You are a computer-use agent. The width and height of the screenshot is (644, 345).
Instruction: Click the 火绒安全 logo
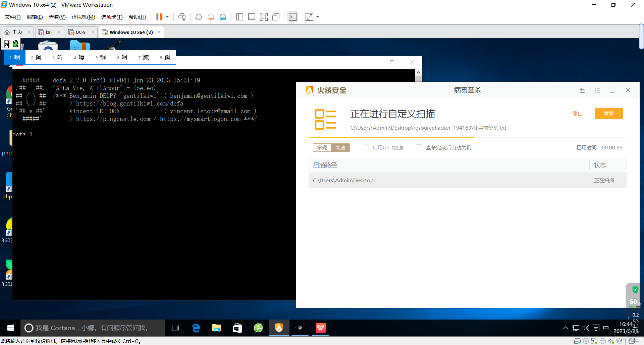tap(325, 90)
